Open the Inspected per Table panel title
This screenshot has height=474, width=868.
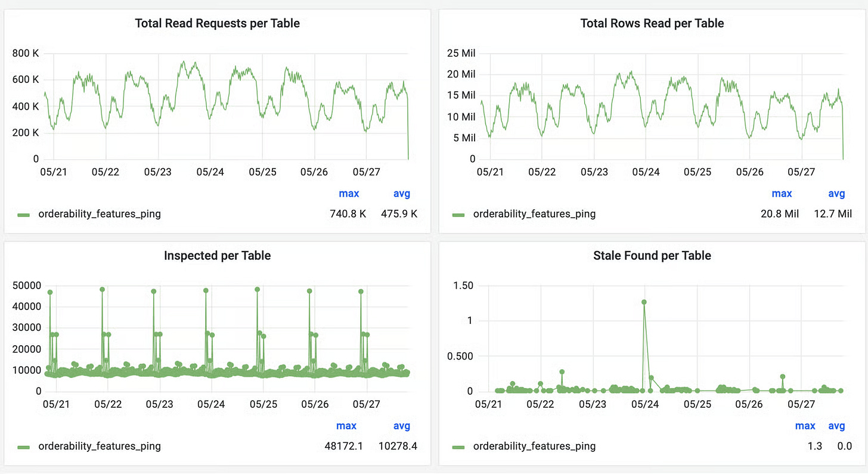point(217,256)
